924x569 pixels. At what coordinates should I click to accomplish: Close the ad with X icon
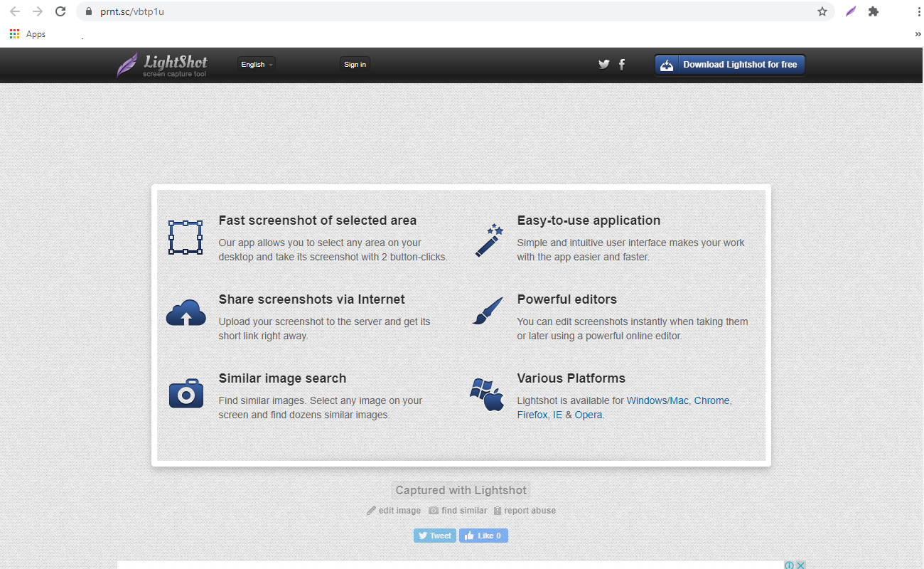point(800,565)
